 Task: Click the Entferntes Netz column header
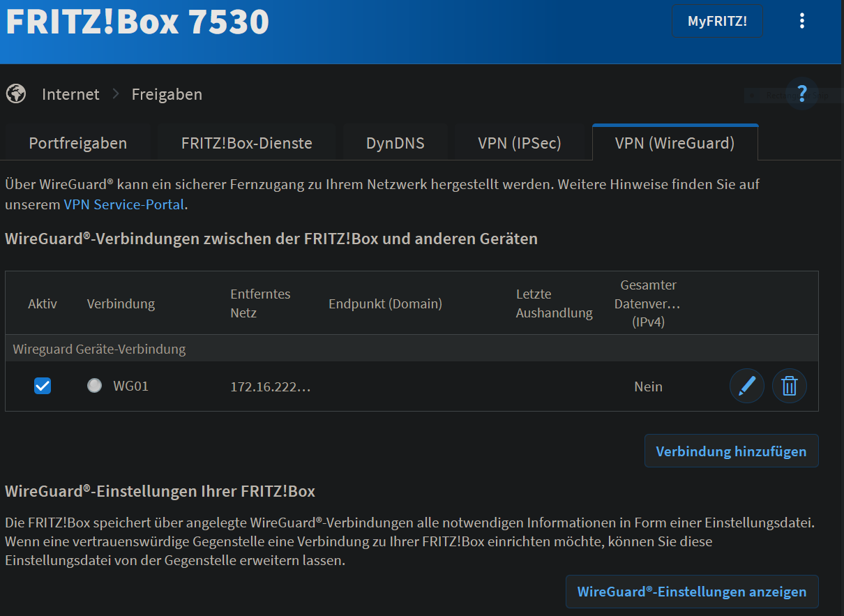(260, 303)
